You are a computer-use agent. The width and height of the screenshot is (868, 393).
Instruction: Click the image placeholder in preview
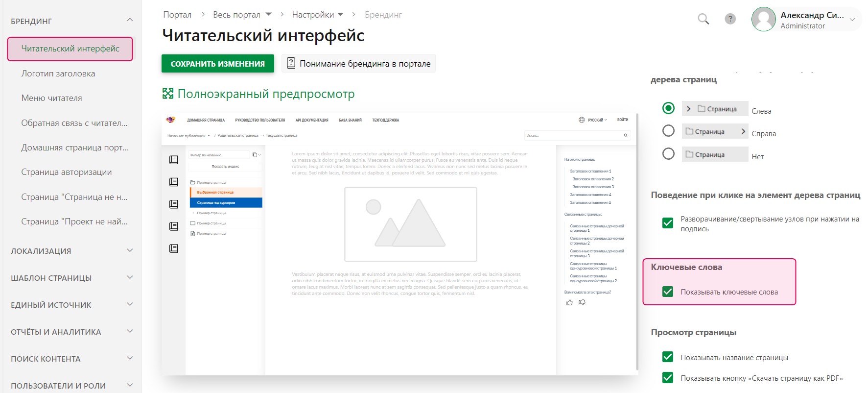411,224
